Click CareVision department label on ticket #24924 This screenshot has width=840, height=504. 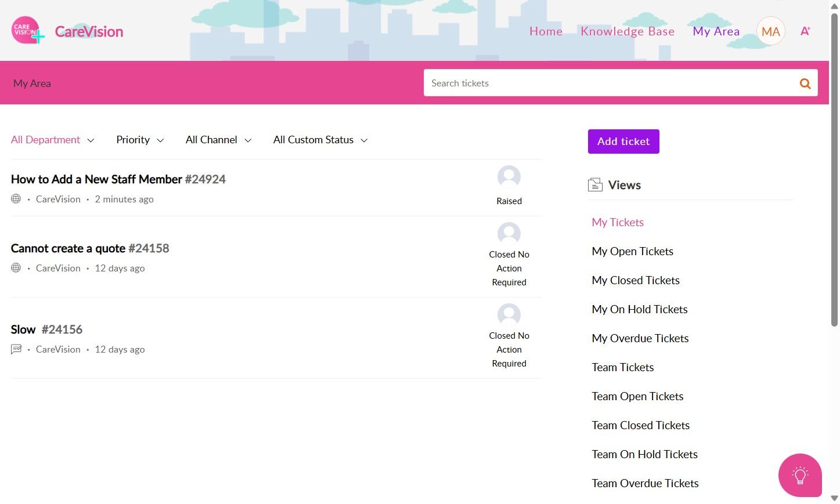point(58,199)
